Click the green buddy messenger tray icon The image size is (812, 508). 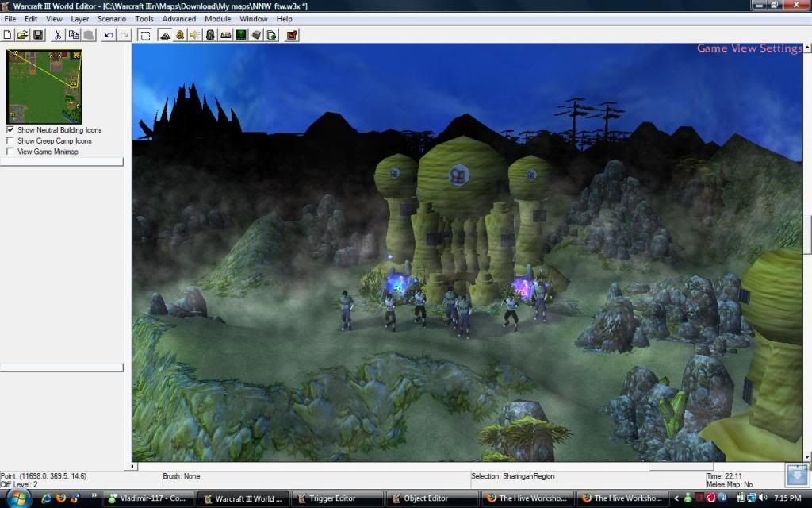tap(688, 498)
